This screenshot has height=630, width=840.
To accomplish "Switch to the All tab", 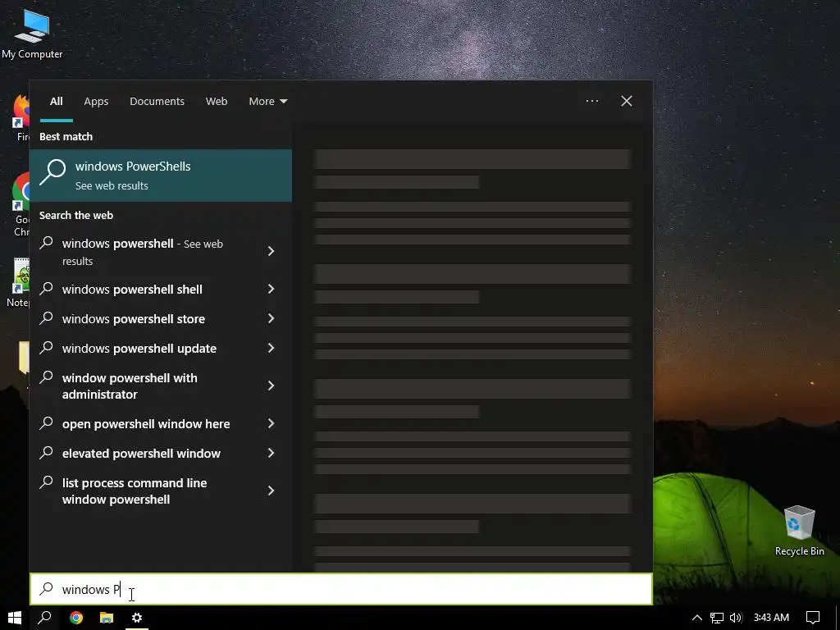I will click(57, 101).
